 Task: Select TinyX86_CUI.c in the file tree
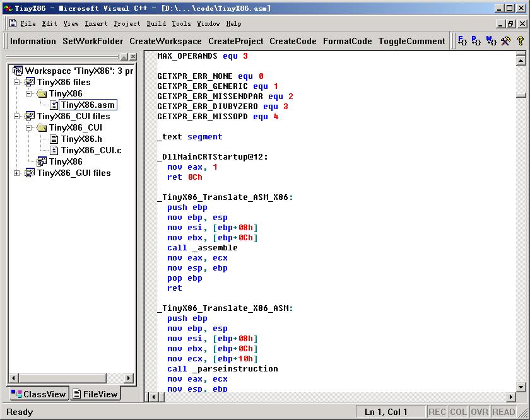91,150
